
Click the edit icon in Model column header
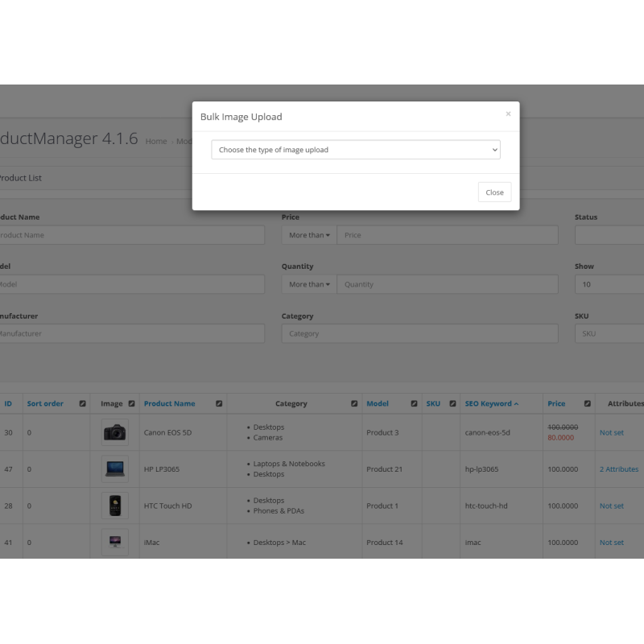[x=414, y=404]
